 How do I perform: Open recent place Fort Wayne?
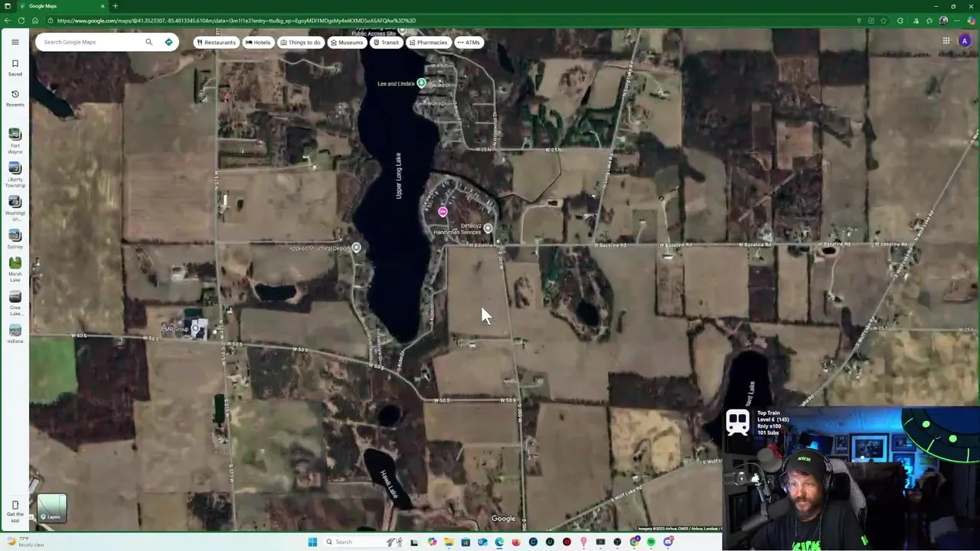pos(15,142)
